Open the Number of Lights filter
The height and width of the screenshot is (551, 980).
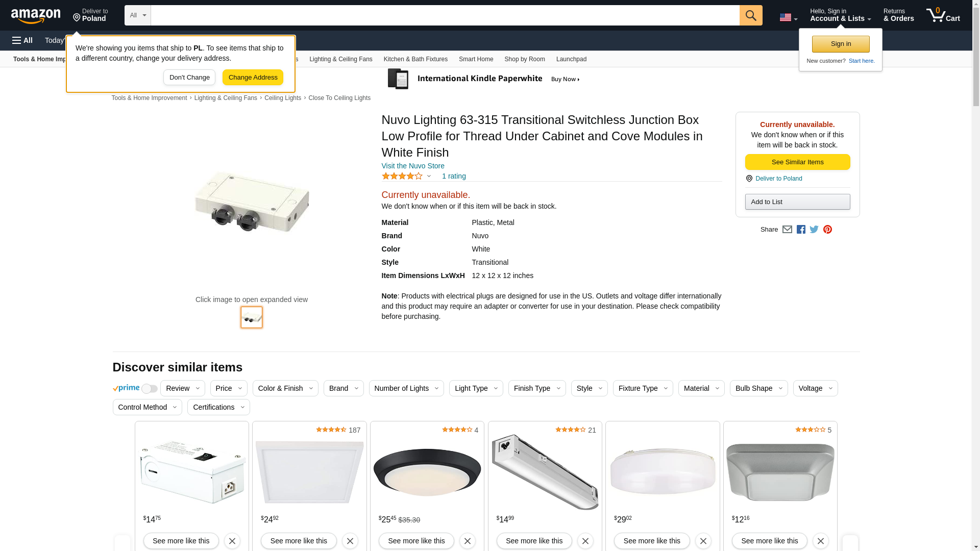point(406,388)
